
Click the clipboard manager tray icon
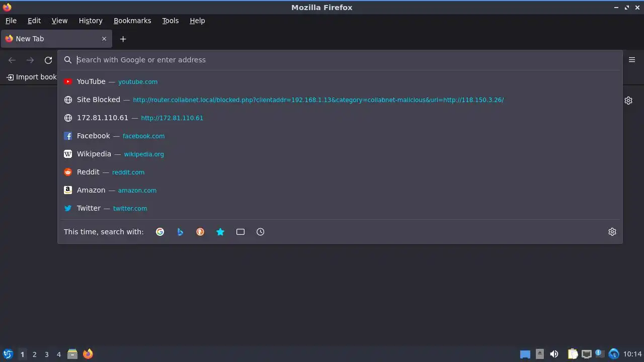click(x=573, y=354)
